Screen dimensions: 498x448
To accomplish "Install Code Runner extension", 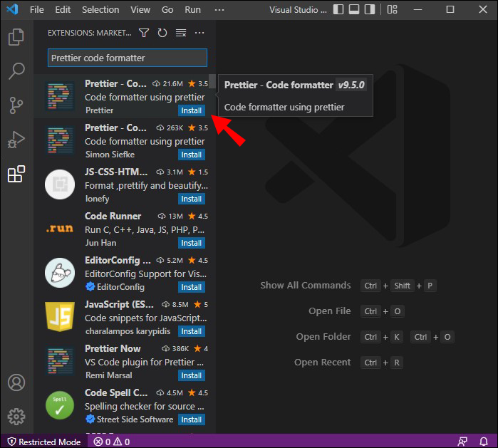I will click(191, 243).
